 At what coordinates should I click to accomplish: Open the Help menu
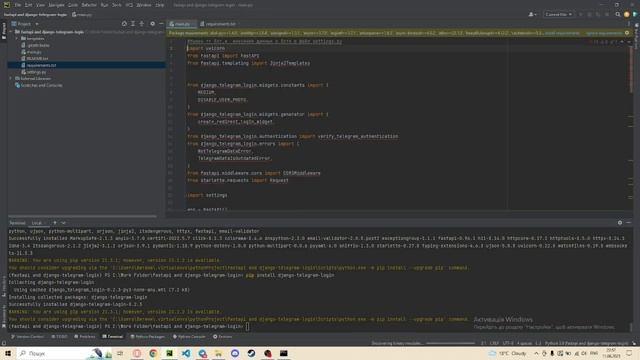point(160,5)
